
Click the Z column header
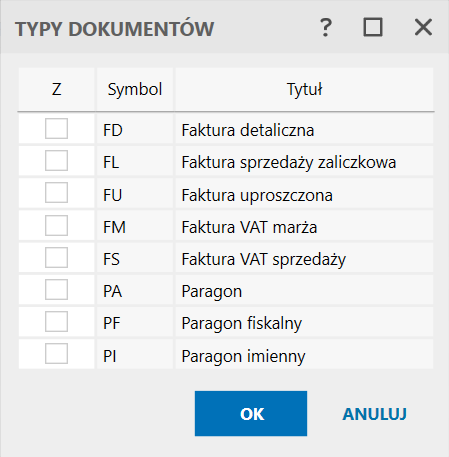(x=56, y=89)
